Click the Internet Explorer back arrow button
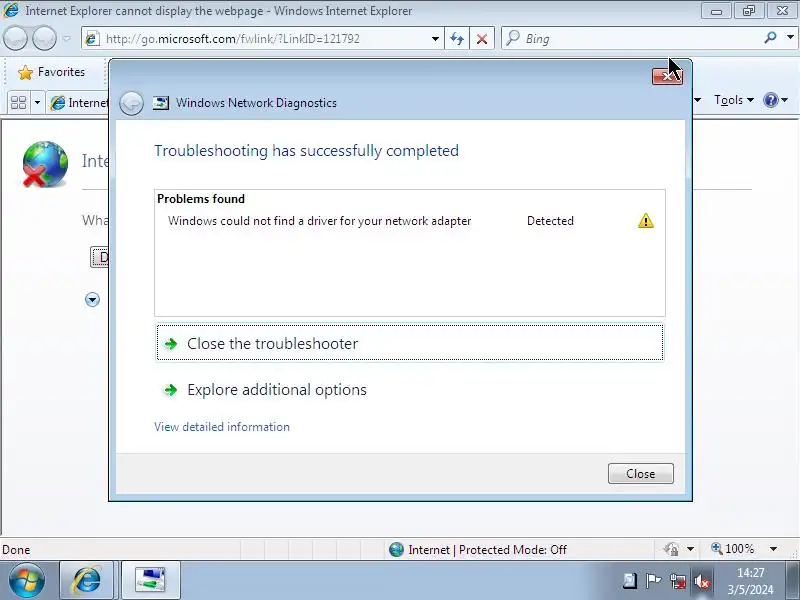The image size is (800, 600). pyautogui.click(x=15, y=38)
